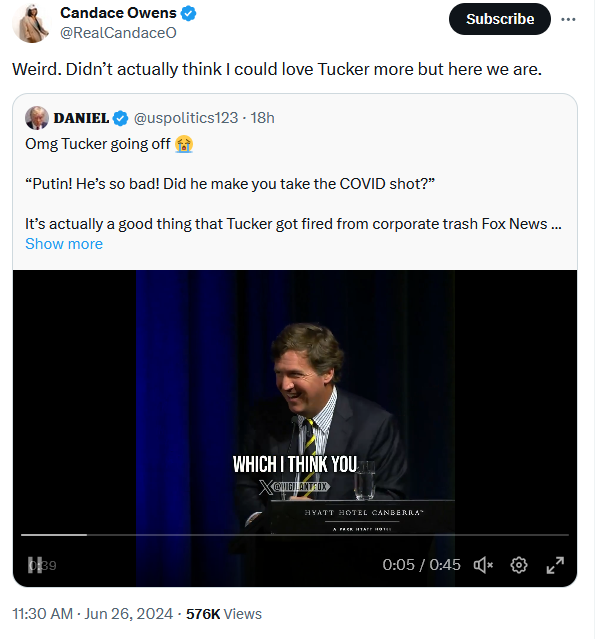Open Candace Owens profile picture
Image resolution: width=607 pixels, height=639 pixels.
click(x=31, y=23)
